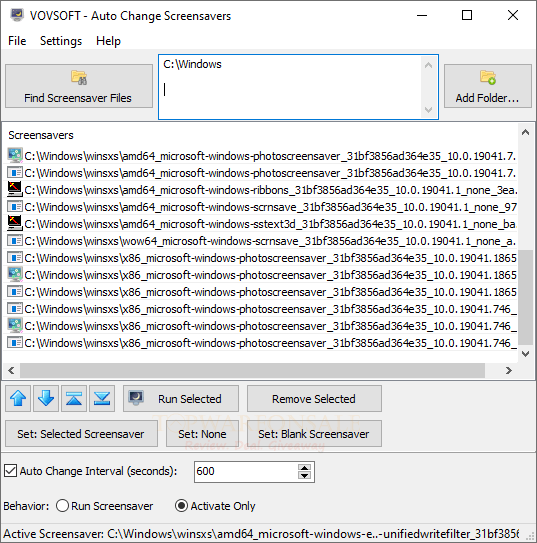537x543 pixels.
Task: Click folder box scroll down arrow
Action: (x=428, y=110)
